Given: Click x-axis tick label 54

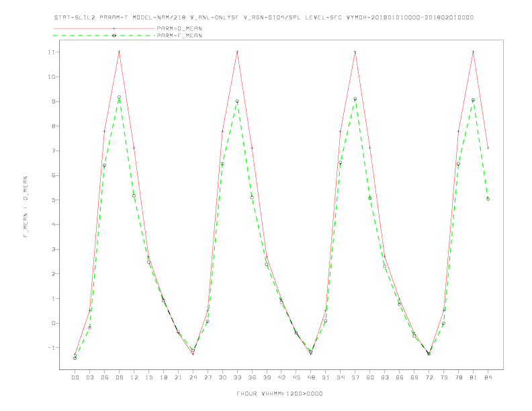Looking at the screenshot, I should point(341,377).
